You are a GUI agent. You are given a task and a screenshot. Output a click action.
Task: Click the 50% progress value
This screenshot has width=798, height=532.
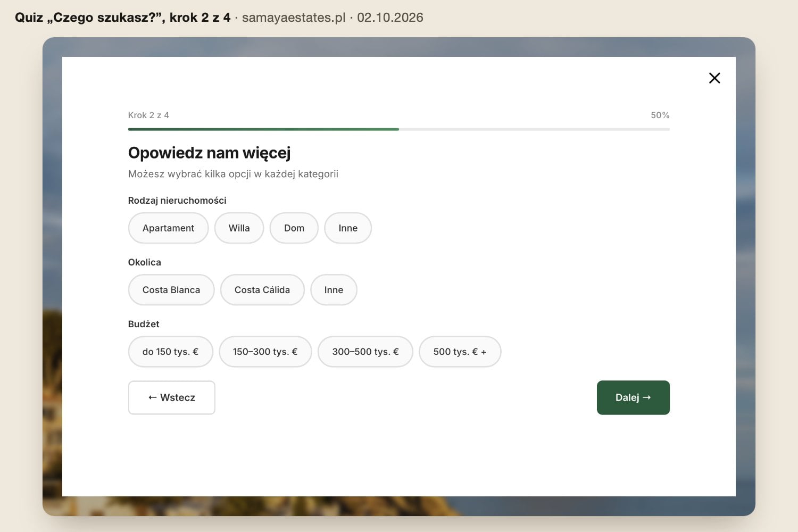pos(660,115)
